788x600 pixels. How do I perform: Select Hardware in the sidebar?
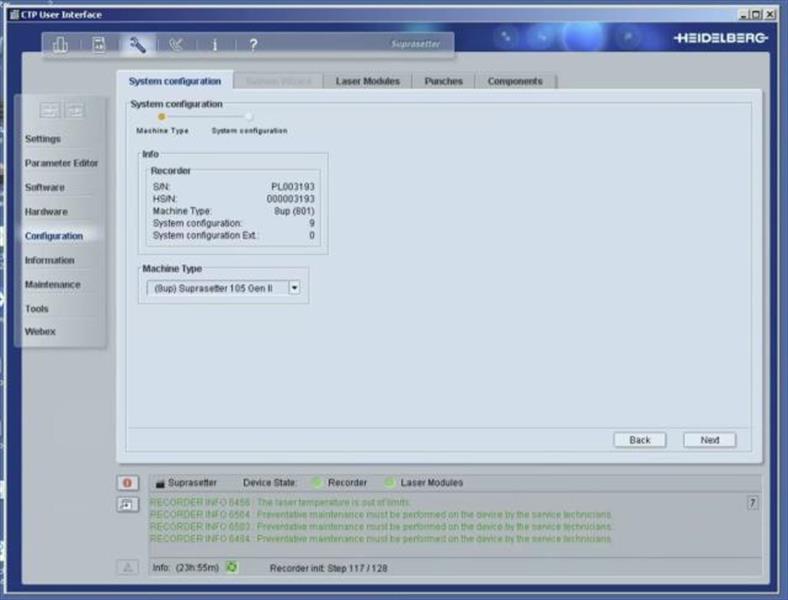coord(46,212)
